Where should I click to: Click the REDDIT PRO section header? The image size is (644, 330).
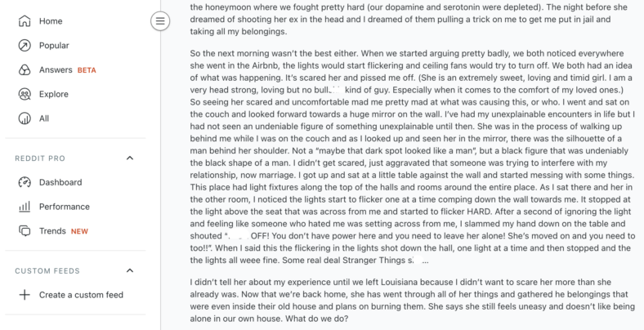coord(40,158)
